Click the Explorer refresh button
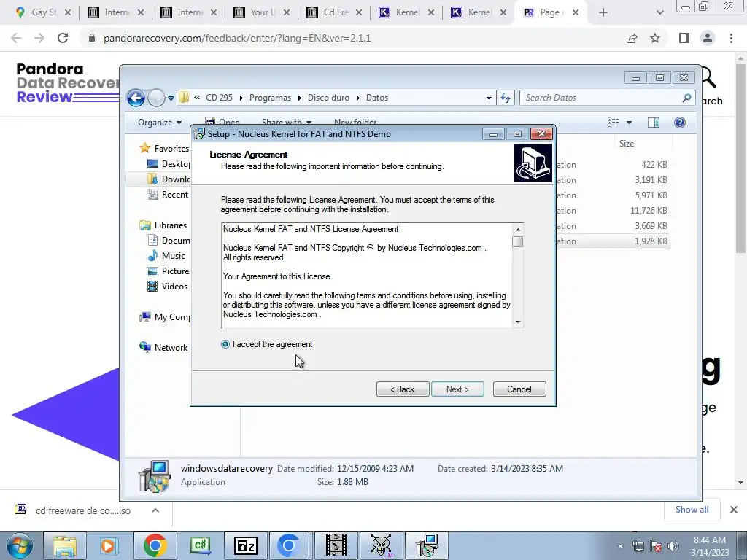Screen dimensions: 747x560 click(505, 98)
